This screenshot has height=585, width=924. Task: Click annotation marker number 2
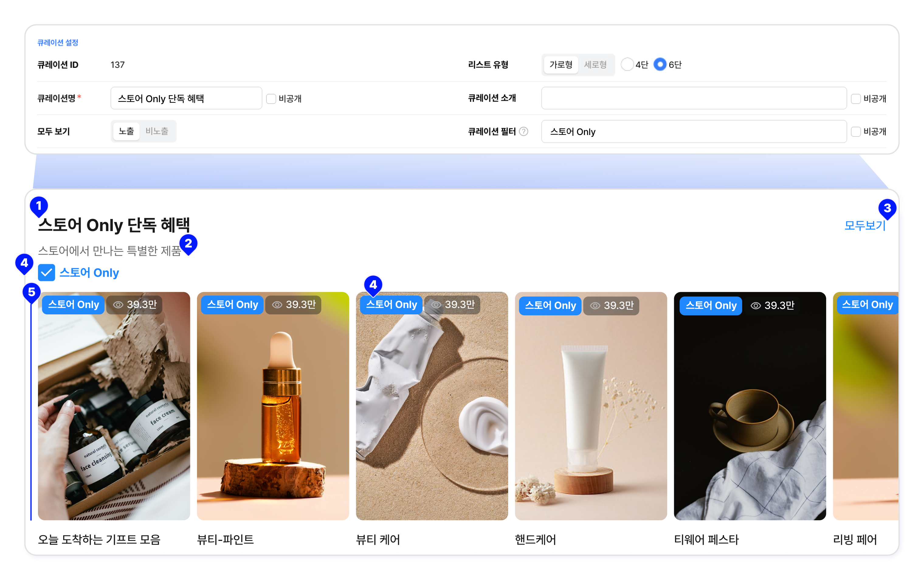coord(188,244)
